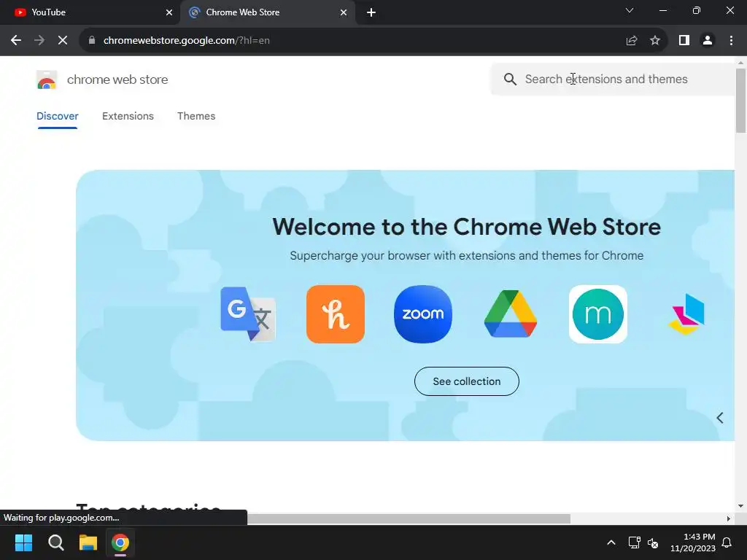The image size is (747, 560).
Task: Bookmark this page with the star
Action: (655, 41)
